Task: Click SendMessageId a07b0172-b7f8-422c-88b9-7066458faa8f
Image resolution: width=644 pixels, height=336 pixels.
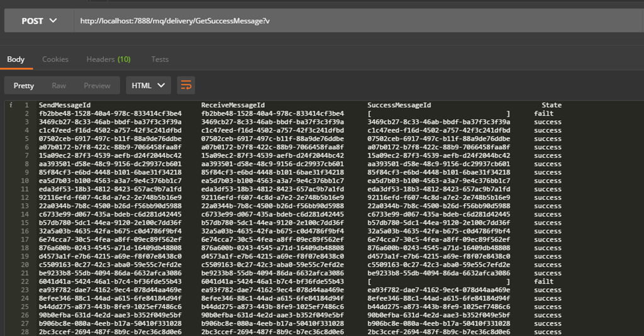Action: click(x=110, y=147)
